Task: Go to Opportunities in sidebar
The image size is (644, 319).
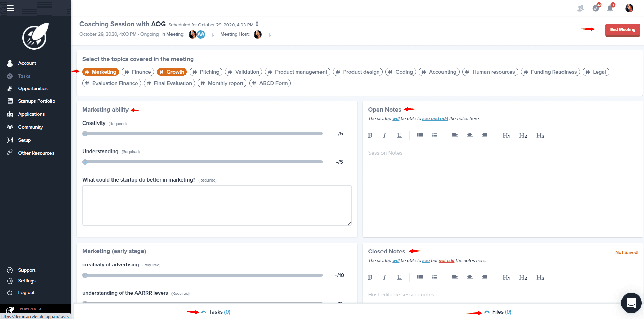Action: (x=33, y=88)
